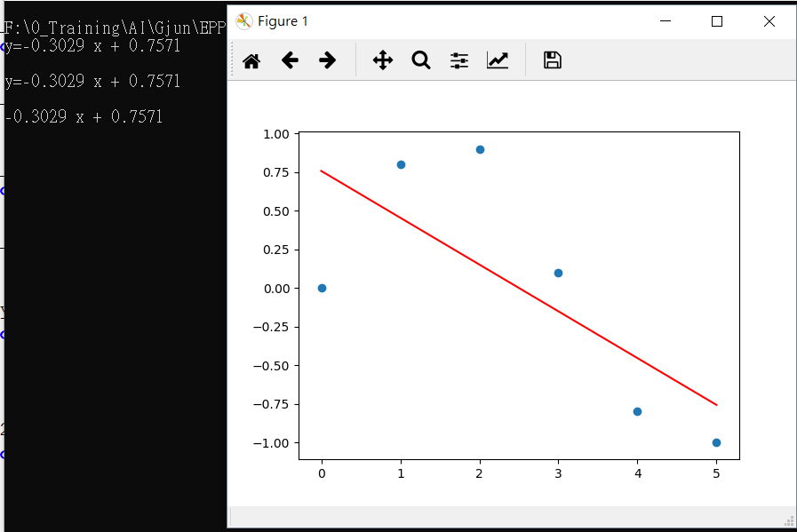797x532 pixels.
Task: Click x-axis tick label 3
Action: coord(558,473)
